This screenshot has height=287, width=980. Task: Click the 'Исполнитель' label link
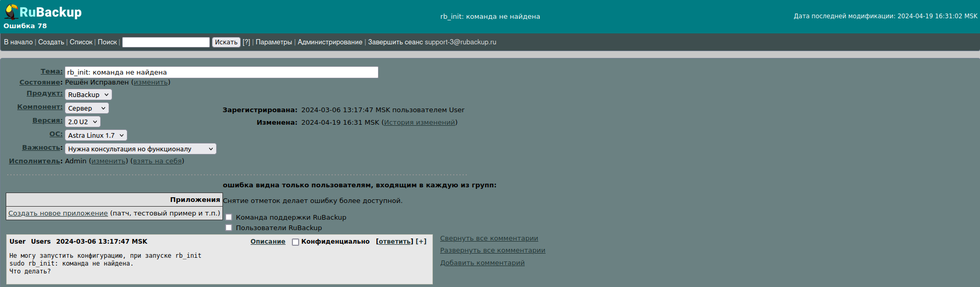point(34,161)
